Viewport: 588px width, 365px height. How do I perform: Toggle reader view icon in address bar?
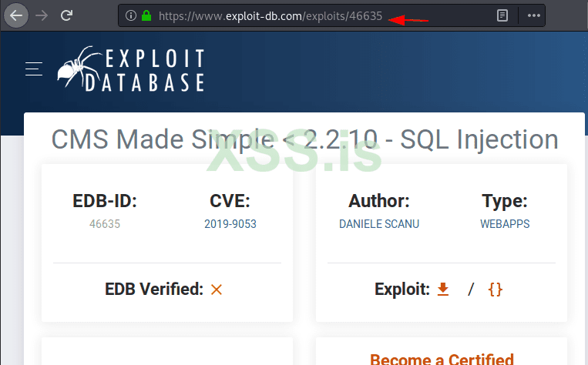point(502,15)
